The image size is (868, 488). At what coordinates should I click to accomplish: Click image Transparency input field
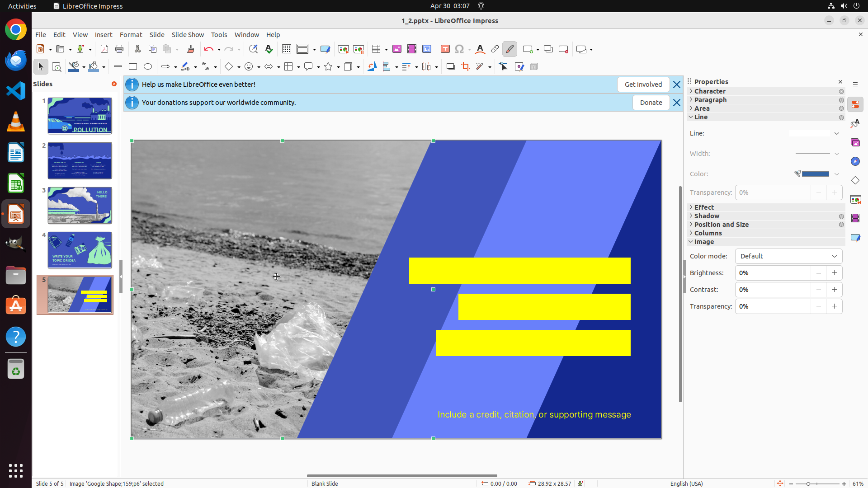773,306
